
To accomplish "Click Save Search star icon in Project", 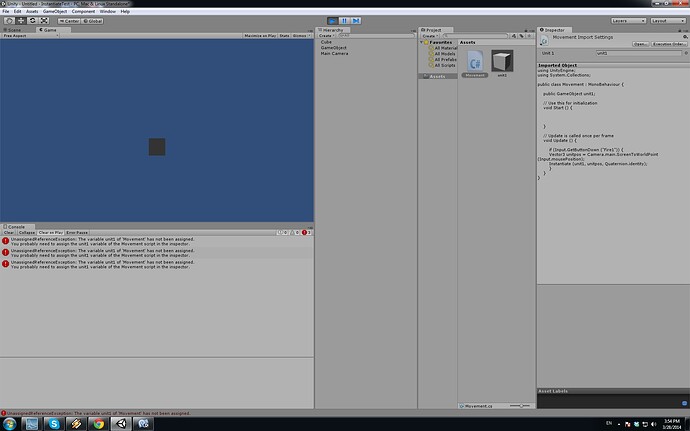I will point(529,36).
